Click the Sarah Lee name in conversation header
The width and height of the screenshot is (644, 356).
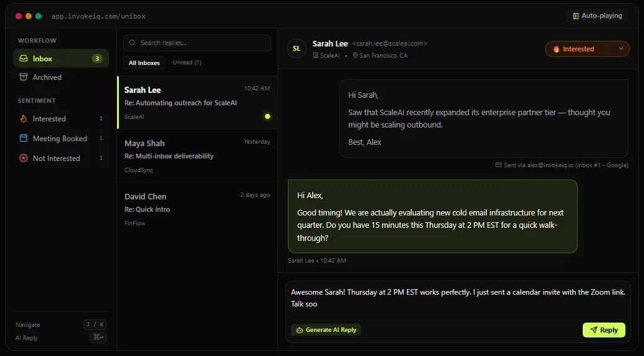(330, 43)
